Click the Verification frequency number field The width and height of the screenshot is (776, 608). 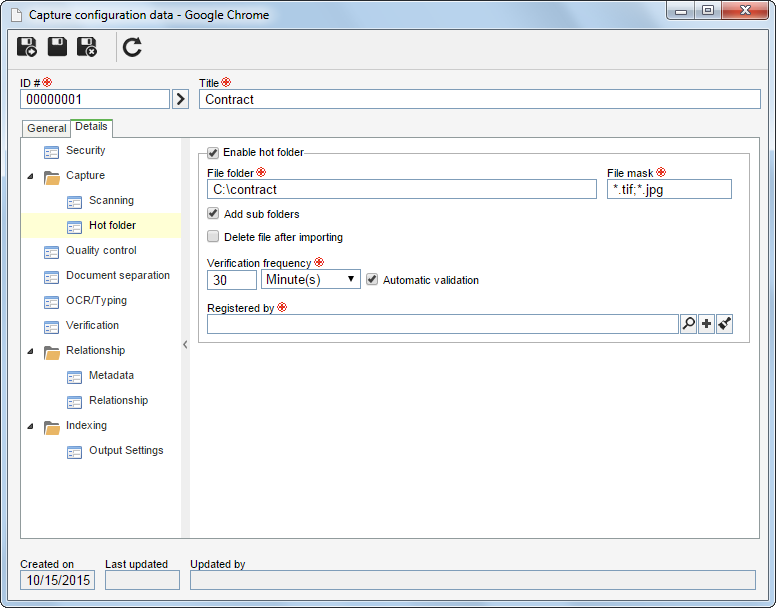pyautogui.click(x=232, y=280)
